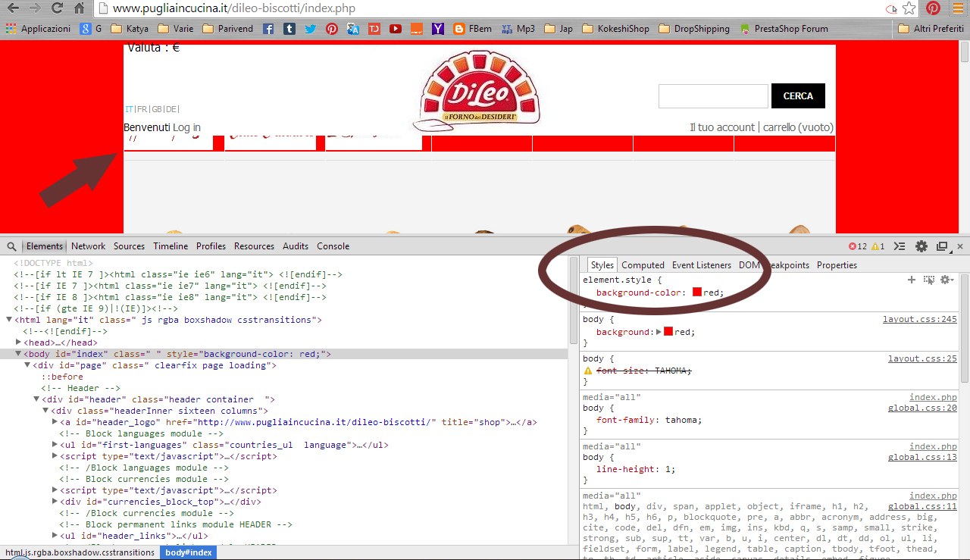Click the browser address bar
The image size is (970, 560).
(x=493, y=8)
